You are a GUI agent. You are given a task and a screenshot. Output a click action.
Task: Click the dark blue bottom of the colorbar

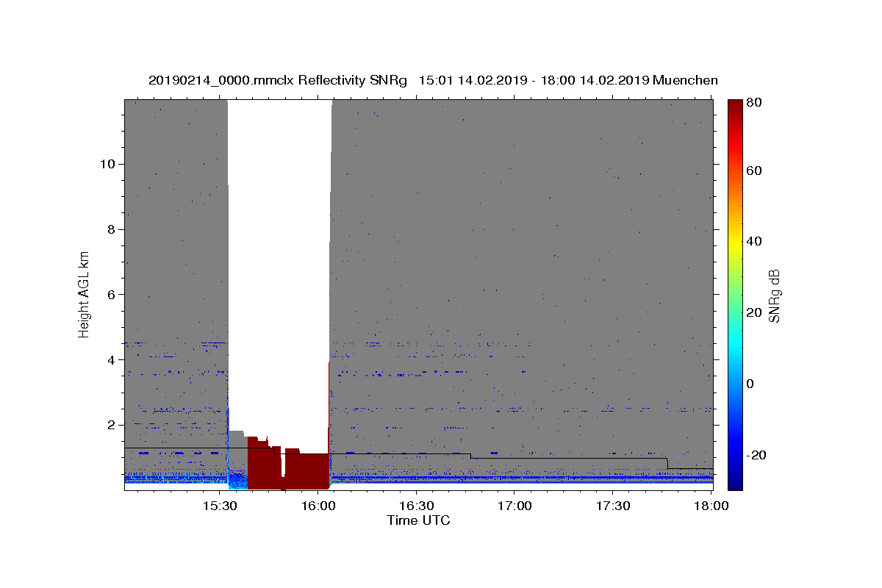734,481
